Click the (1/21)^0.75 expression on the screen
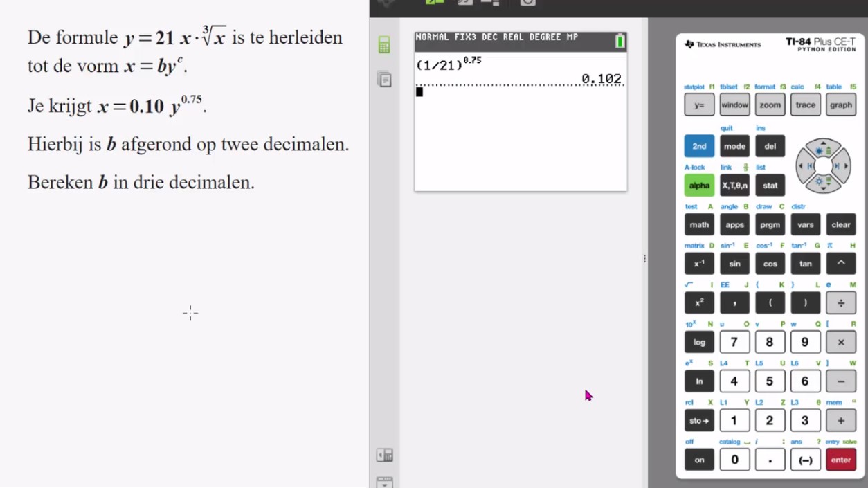 pos(449,64)
